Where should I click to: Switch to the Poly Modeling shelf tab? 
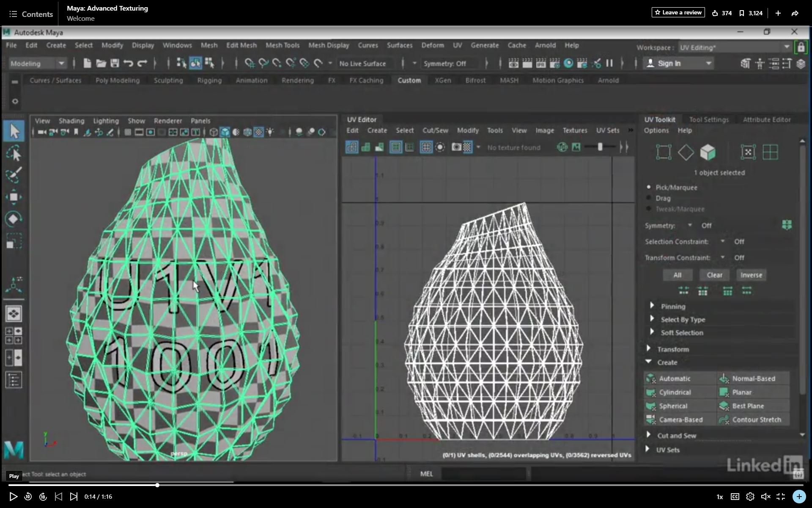point(118,80)
